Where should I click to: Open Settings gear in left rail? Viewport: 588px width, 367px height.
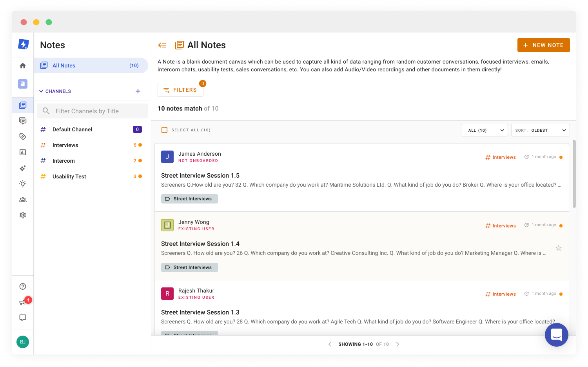pos(23,215)
